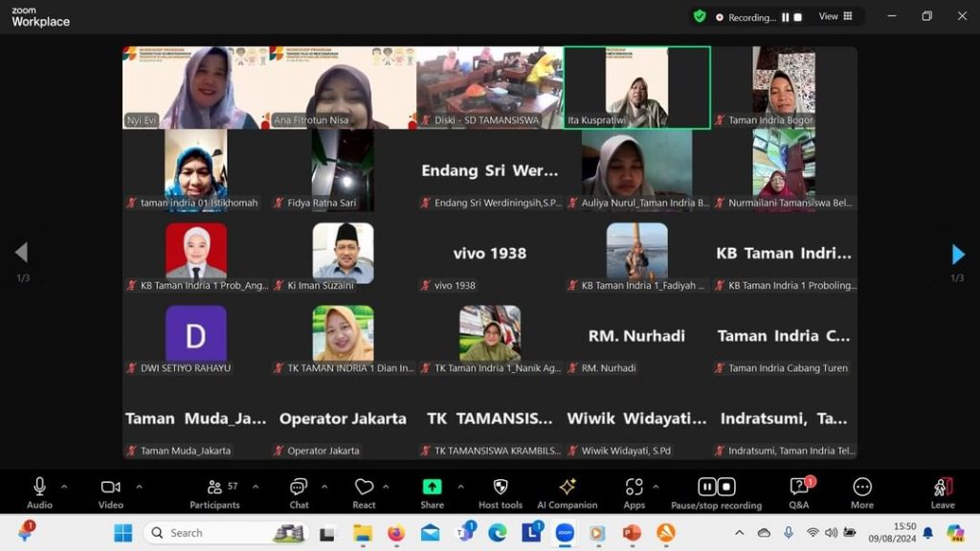Expand video options arrow next to Video
The image size is (980, 551).
click(x=139, y=487)
